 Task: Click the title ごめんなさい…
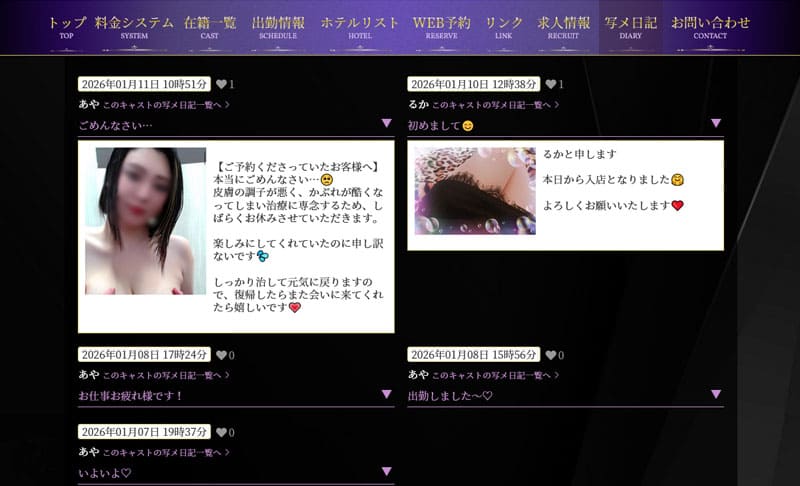pos(115,125)
